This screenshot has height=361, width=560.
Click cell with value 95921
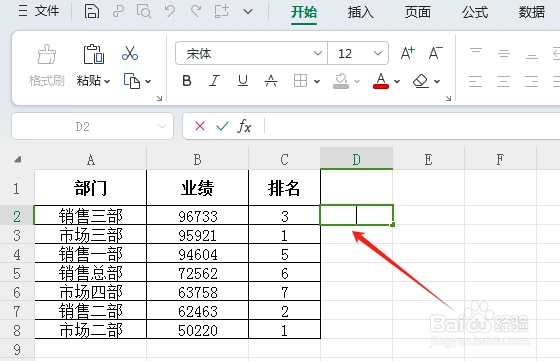click(198, 235)
